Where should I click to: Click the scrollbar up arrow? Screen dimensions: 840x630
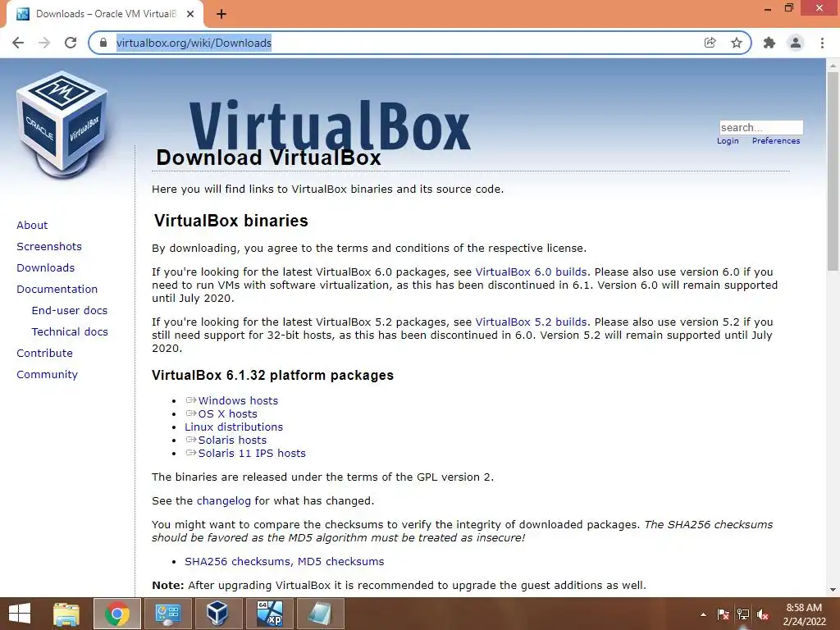[x=833, y=66]
